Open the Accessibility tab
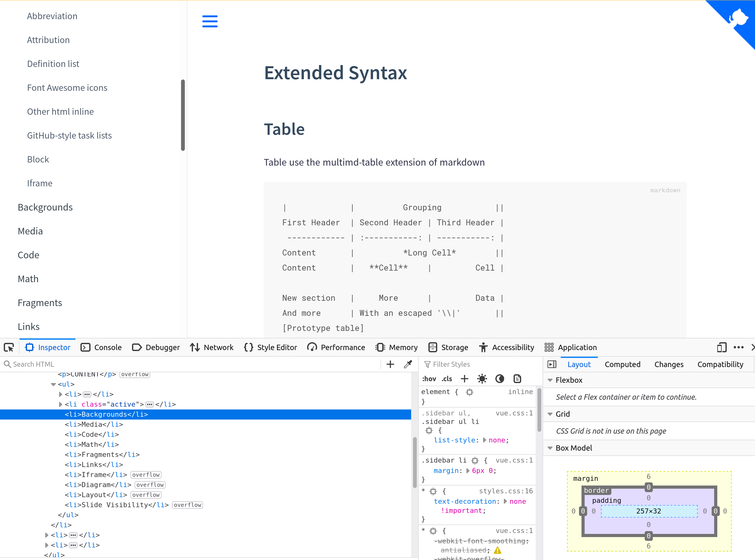 pyautogui.click(x=506, y=348)
